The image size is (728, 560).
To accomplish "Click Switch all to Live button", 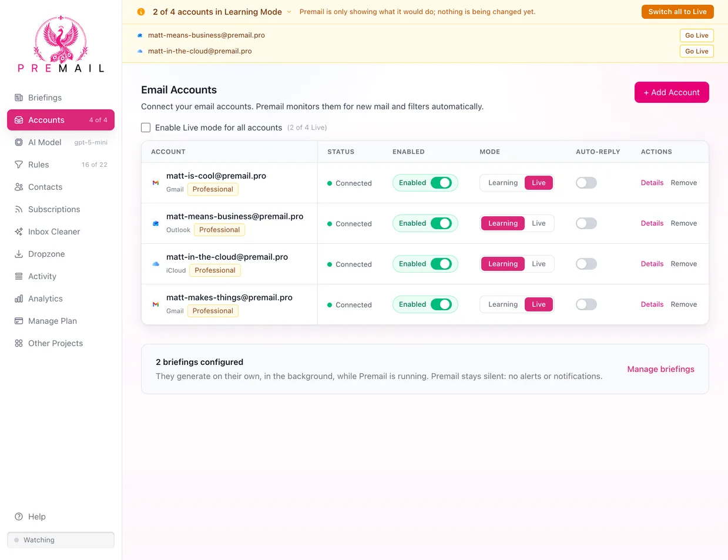I will [x=677, y=12].
